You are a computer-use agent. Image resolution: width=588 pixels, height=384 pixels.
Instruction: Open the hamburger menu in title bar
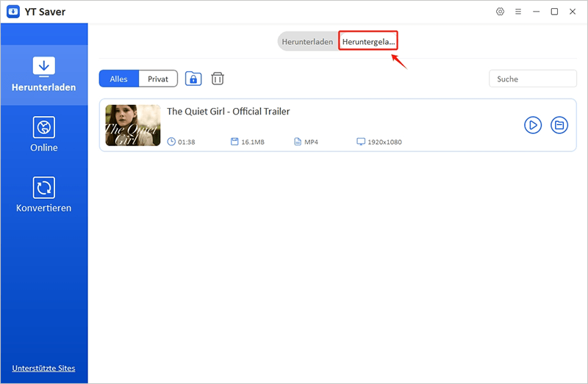coord(518,12)
